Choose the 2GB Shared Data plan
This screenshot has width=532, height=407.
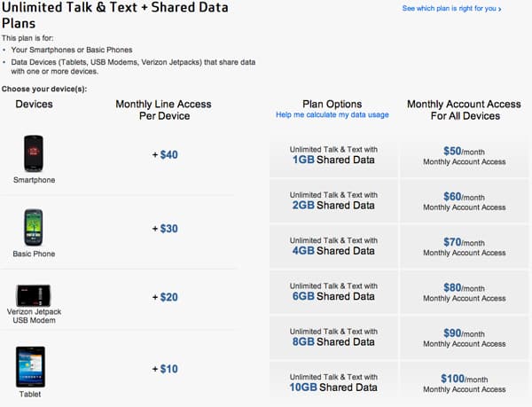tap(333, 200)
